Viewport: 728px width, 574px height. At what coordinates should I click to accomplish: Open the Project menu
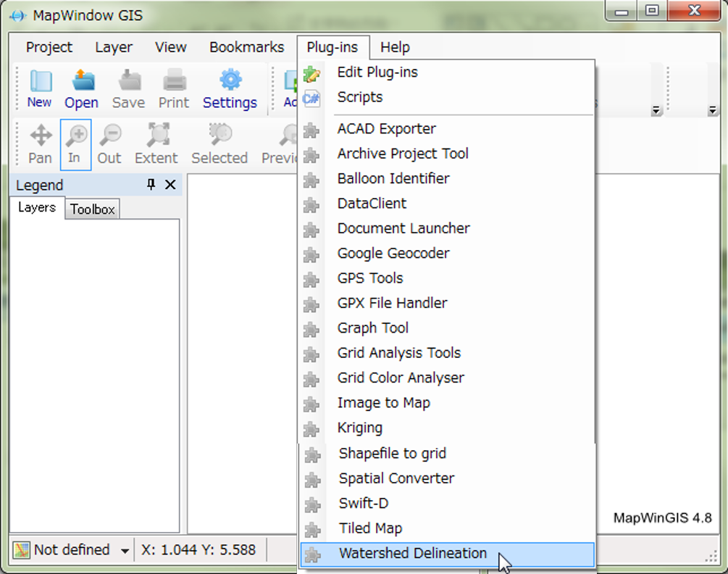click(x=49, y=47)
